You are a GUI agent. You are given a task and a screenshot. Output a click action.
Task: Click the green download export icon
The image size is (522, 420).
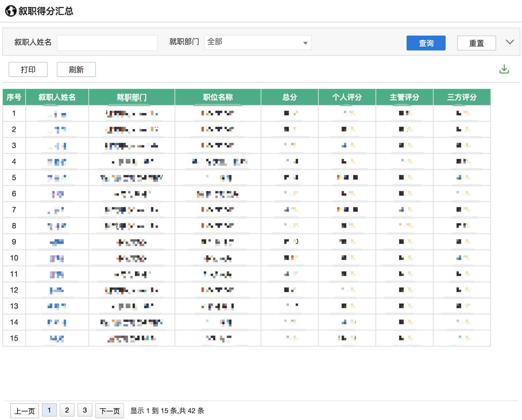click(504, 69)
